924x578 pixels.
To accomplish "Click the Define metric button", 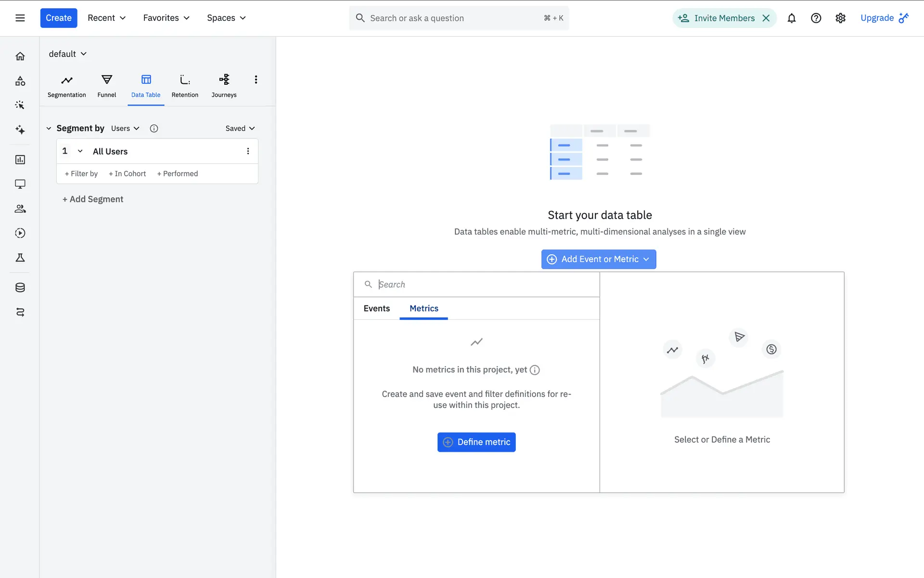I will (x=476, y=442).
